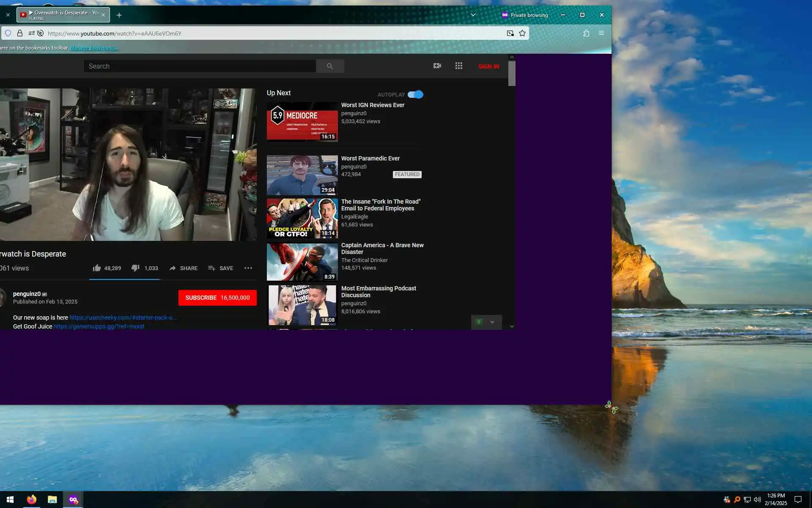This screenshot has width=812, height=508.
Task: Click the YouTube search magnifier button
Action: pyautogui.click(x=330, y=66)
